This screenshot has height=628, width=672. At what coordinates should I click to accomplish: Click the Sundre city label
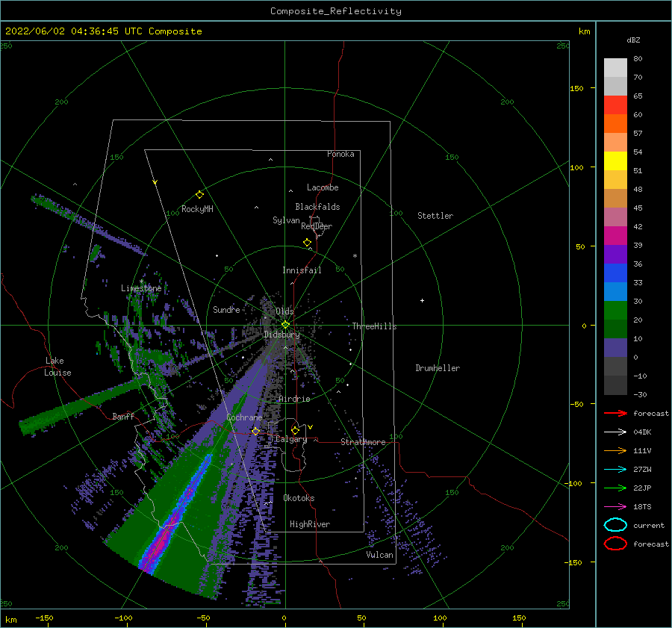point(226,309)
